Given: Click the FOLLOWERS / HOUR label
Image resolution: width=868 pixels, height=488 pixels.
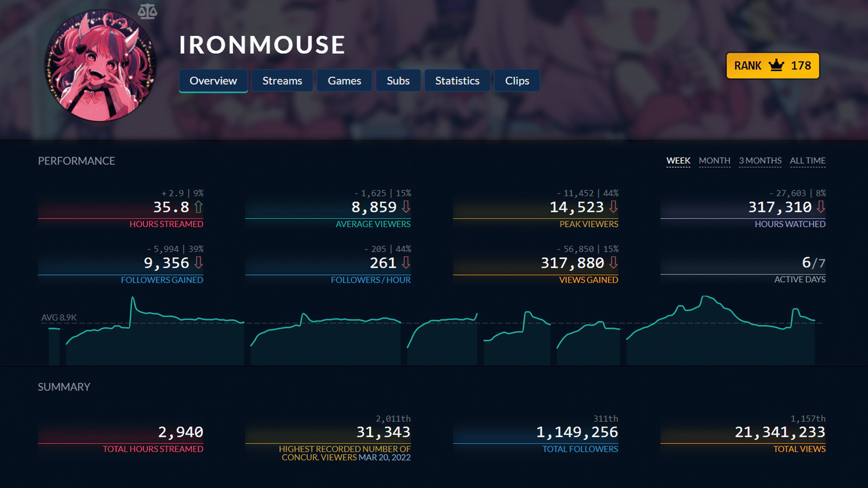Looking at the screenshot, I should tap(371, 280).
